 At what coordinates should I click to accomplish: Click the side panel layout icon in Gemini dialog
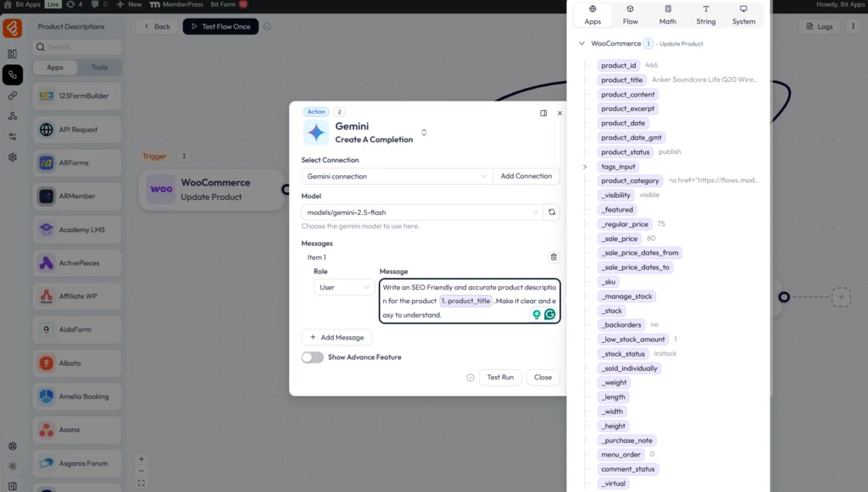(x=543, y=113)
